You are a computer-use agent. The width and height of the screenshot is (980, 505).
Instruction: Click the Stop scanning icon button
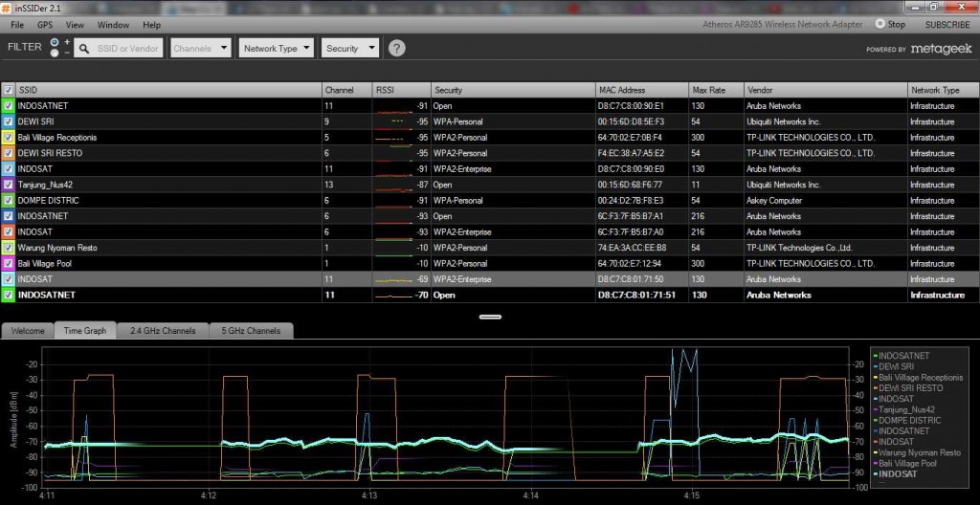tap(880, 24)
